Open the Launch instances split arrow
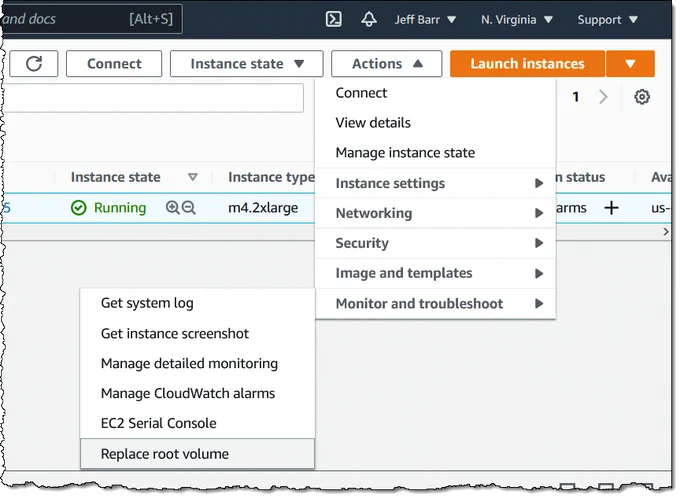The image size is (680, 498). coord(630,64)
